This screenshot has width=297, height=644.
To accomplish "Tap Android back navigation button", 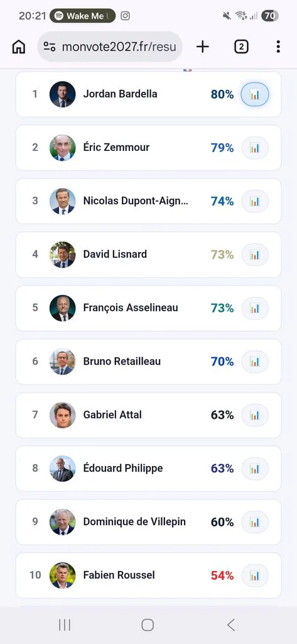I will (x=231, y=625).
